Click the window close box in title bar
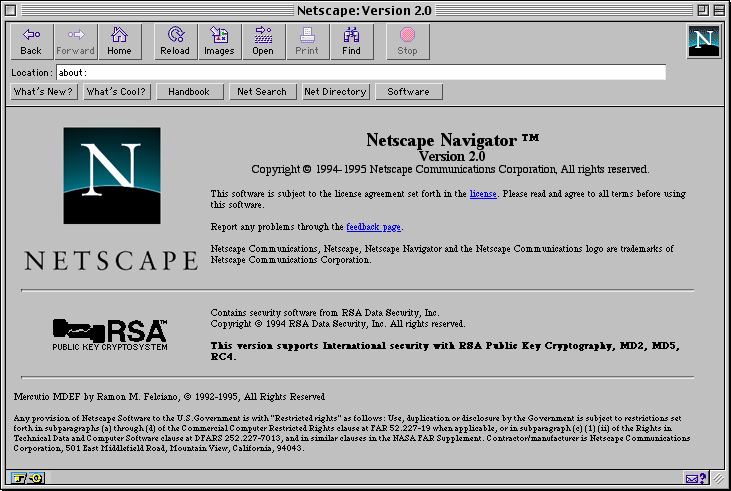The width and height of the screenshot is (731, 491). click(11, 10)
